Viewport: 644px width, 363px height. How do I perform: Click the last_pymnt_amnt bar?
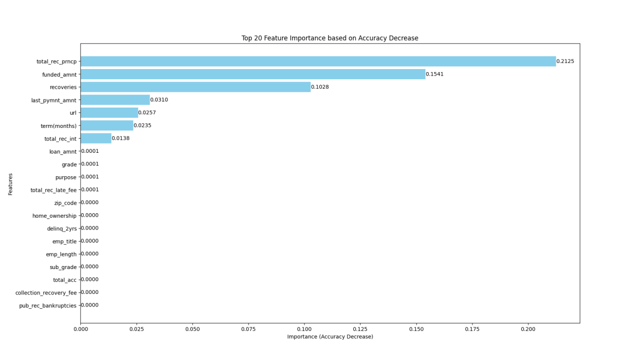tap(115, 100)
